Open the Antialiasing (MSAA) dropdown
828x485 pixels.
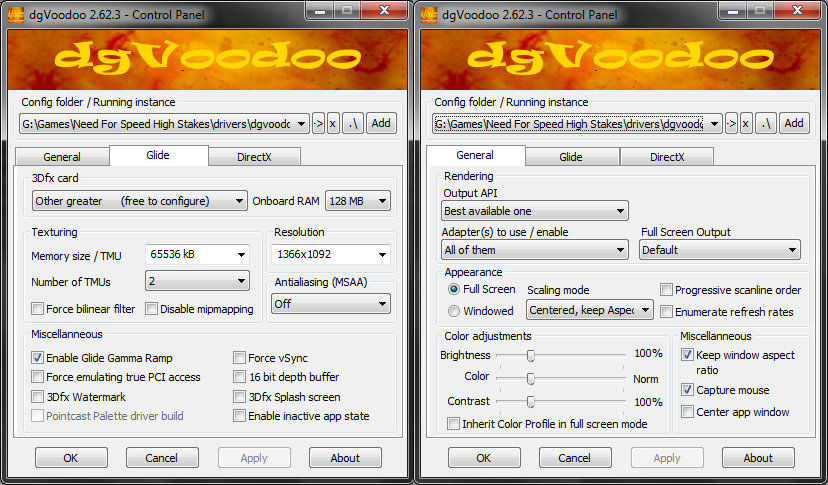click(x=331, y=304)
